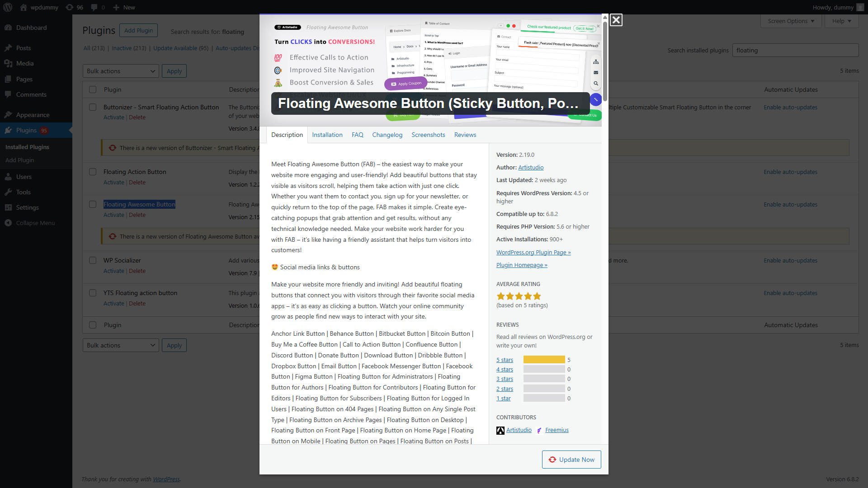The height and width of the screenshot is (488, 868).
Task: Open the FAQ tab
Action: 358,135
